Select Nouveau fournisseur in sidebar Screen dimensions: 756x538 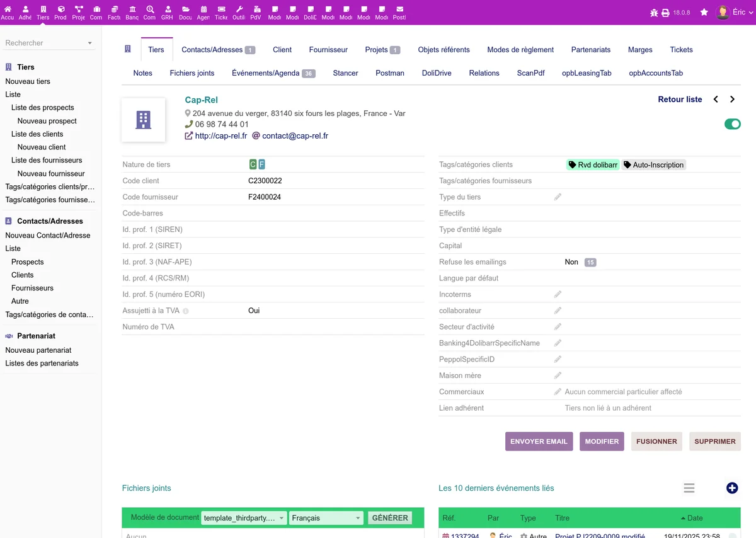click(x=51, y=173)
